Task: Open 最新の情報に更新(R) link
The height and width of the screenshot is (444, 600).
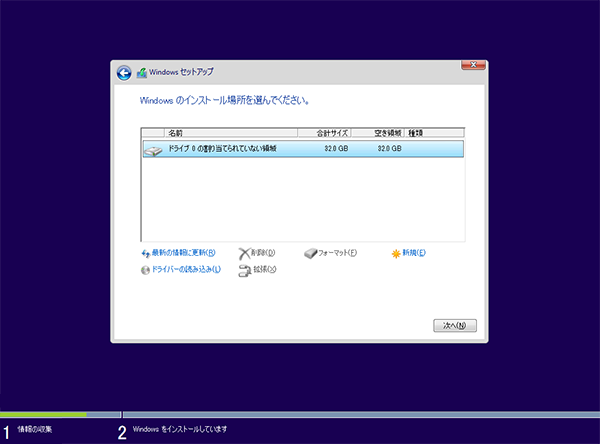Action: (x=184, y=253)
